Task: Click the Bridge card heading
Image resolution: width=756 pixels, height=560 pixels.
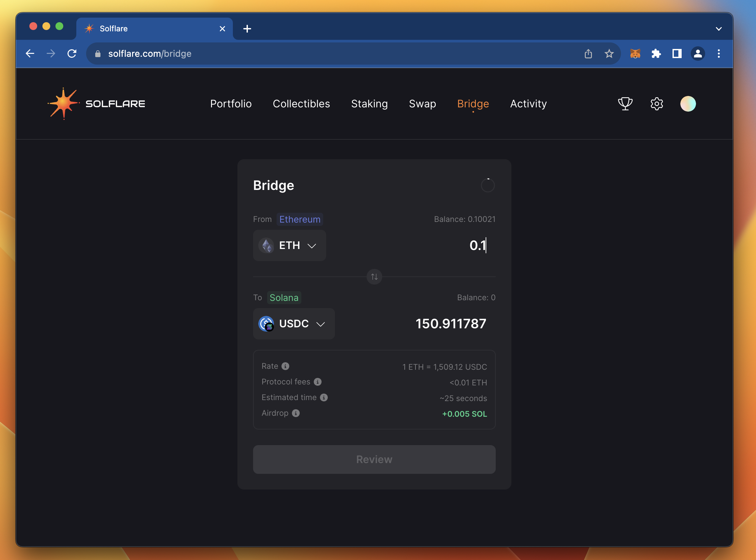Action: click(274, 185)
